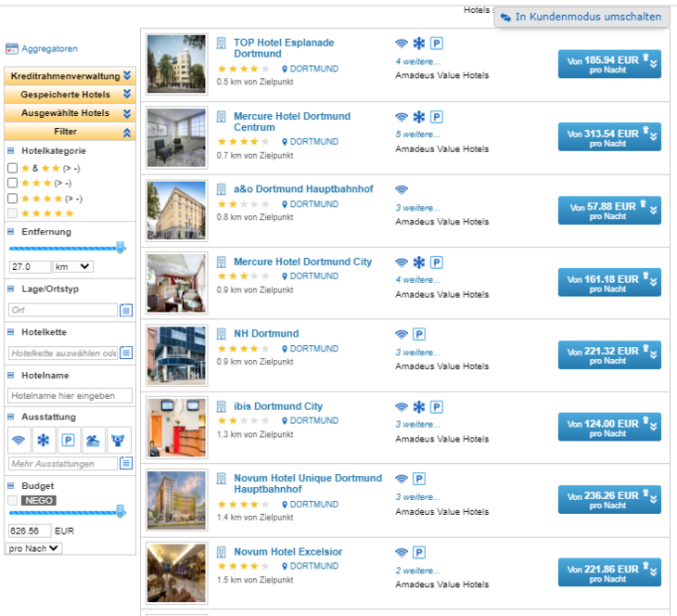Click hotel building icon beside Novum Hotel Excelsior
The height and width of the screenshot is (616, 677).
coord(221,552)
